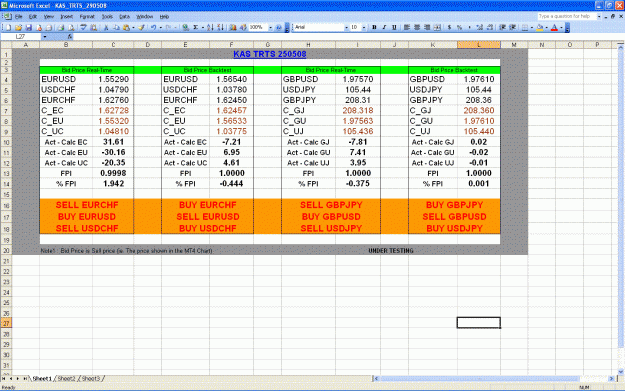
Task: Open the Excel Help icon
Action: coord(279,28)
